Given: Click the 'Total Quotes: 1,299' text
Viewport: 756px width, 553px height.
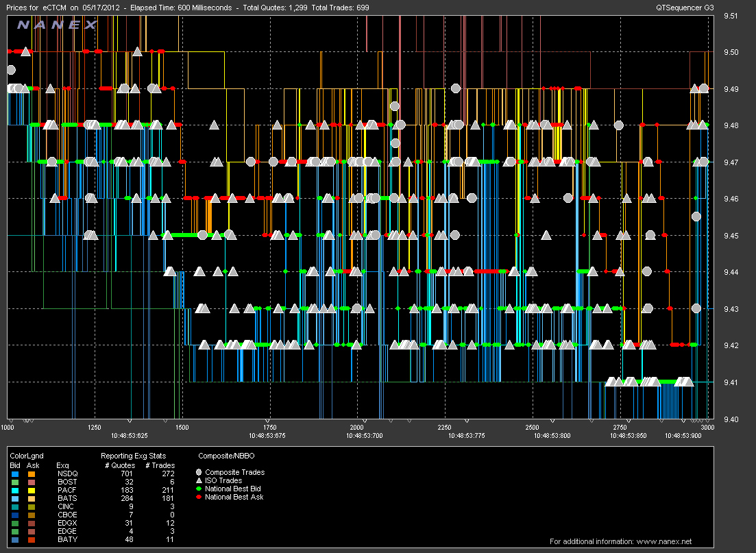Looking at the screenshot, I should click(x=275, y=8).
